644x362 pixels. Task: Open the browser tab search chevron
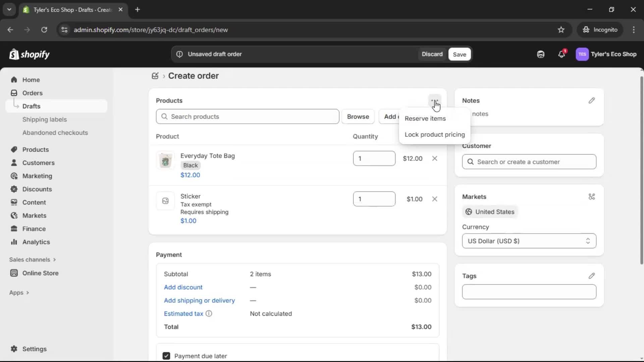[9, 9]
